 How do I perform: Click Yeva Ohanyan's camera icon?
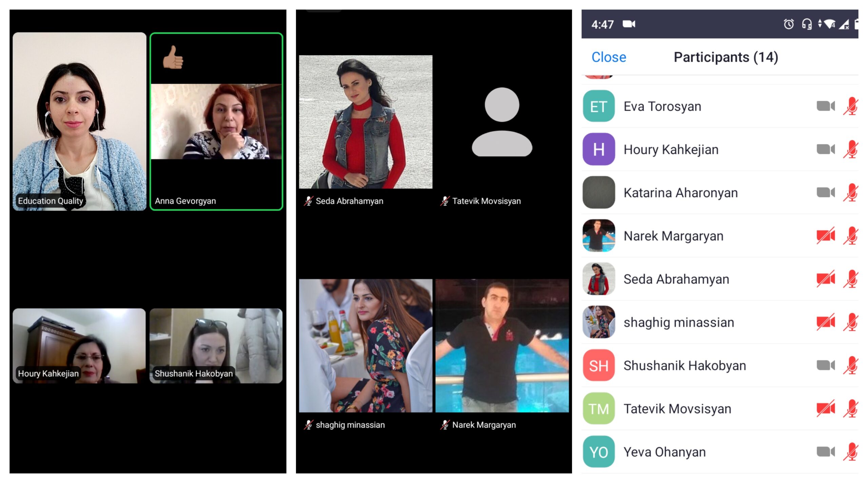pos(825,452)
